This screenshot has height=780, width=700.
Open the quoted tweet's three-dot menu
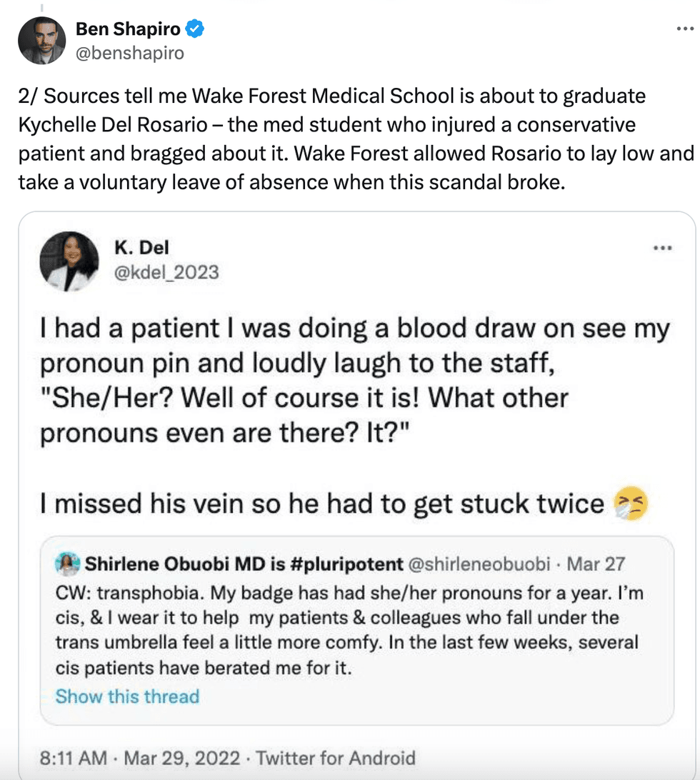coord(663,248)
